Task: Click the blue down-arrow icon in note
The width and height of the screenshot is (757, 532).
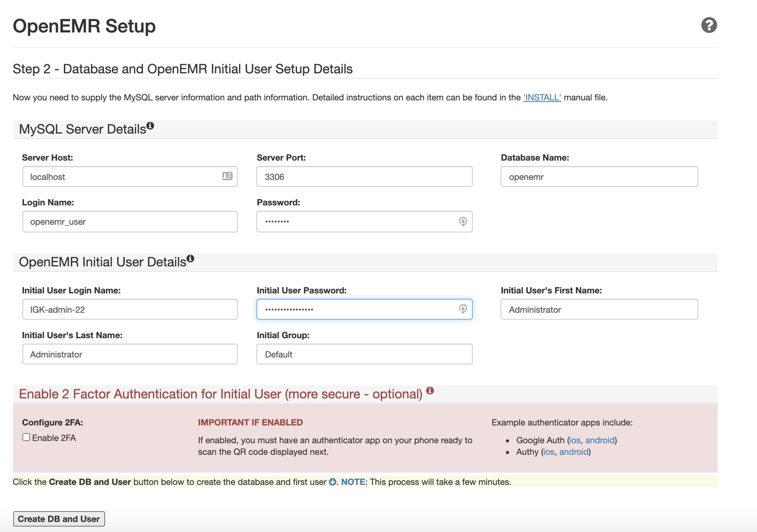Action: tap(332, 482)
